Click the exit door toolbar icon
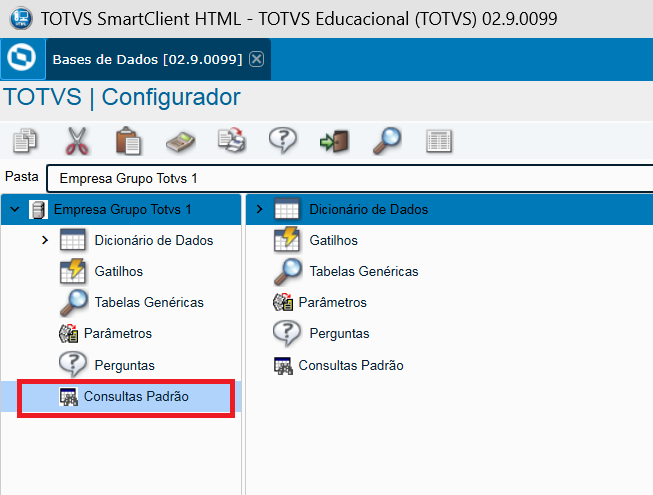The height and width of the screenshot is (495, 653). pyautogui.click(x=334, y=142)
